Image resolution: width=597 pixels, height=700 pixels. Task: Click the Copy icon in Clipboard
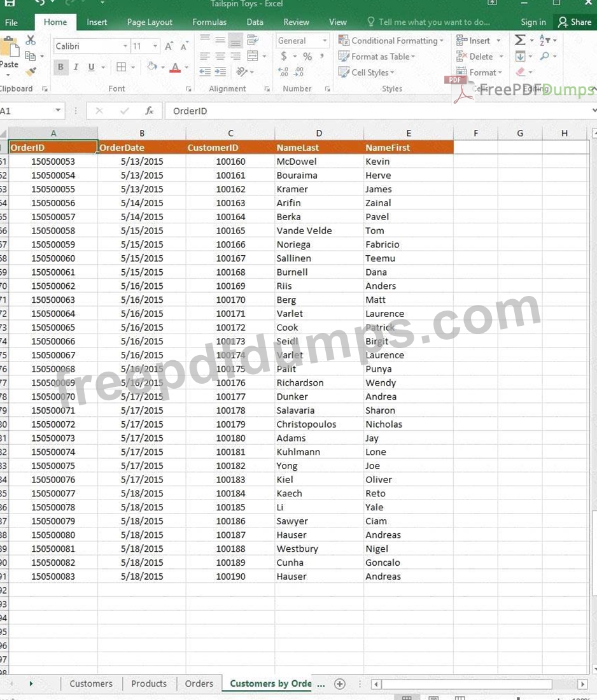[x=31, y=56]
